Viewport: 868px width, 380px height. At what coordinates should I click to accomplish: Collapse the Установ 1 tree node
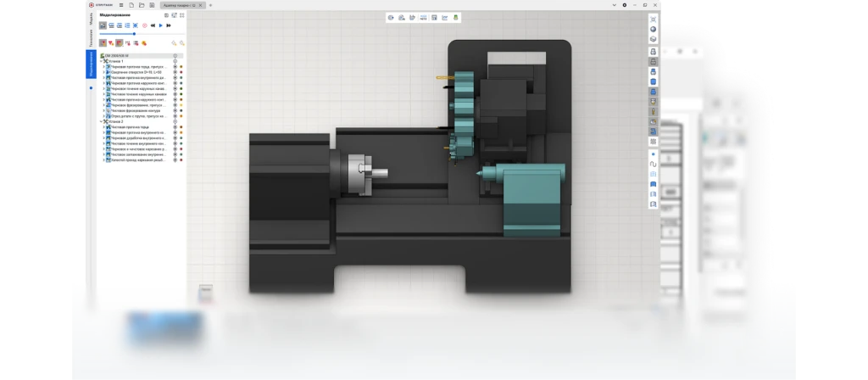coord(101,61)
